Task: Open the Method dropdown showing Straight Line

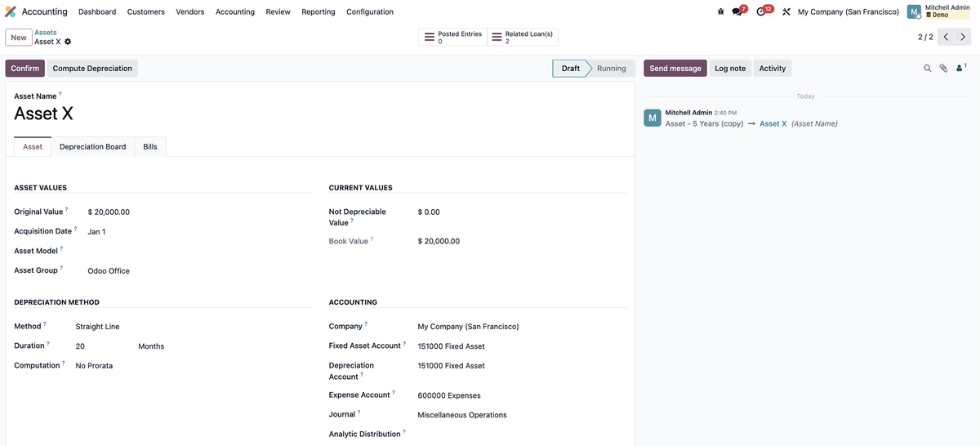Action: coord(193,326)
